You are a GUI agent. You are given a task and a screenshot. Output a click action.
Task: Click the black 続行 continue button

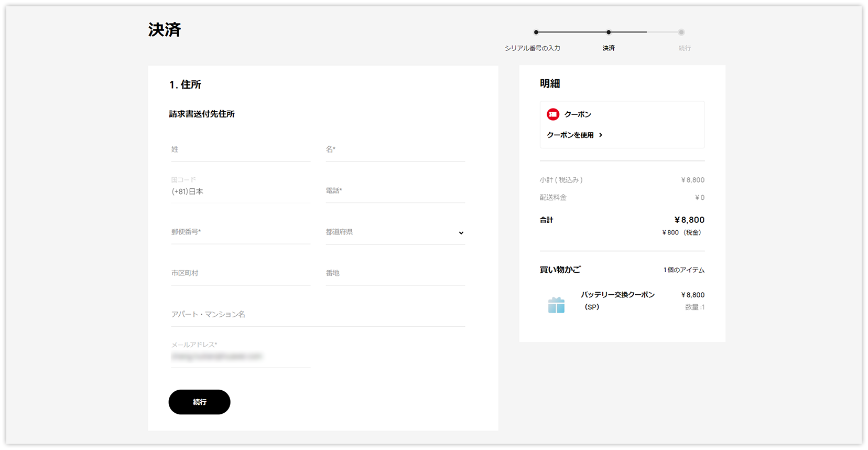click(199, 402)
